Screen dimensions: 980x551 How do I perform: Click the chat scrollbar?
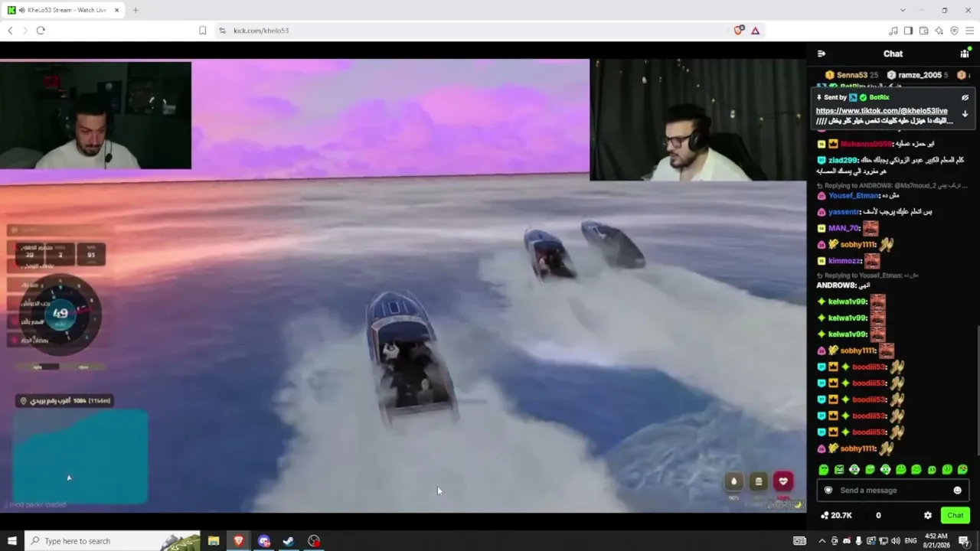(977, 390)
